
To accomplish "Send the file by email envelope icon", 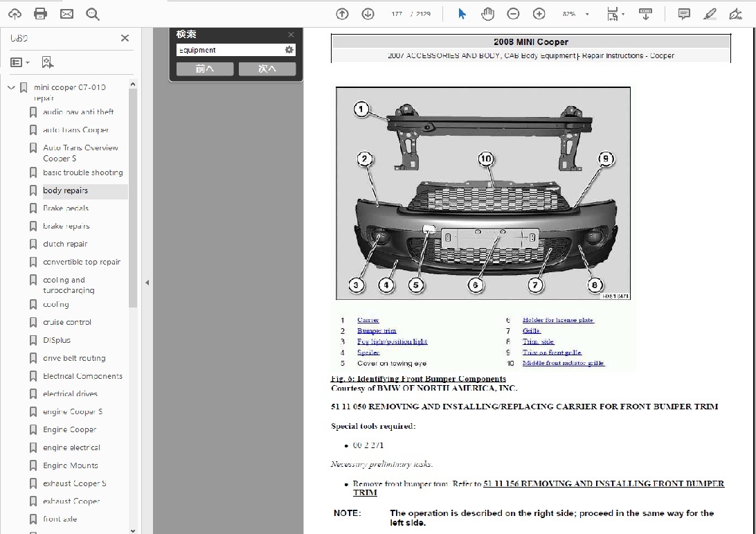I will [66, 14].
